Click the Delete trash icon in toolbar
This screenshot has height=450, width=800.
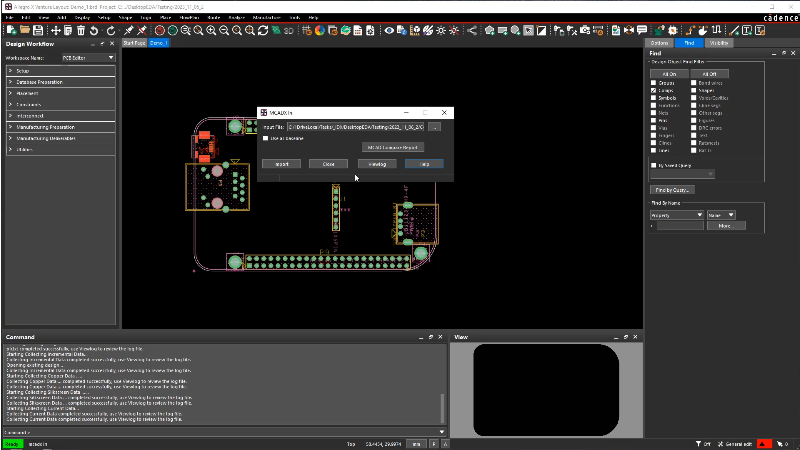[81, 31]
